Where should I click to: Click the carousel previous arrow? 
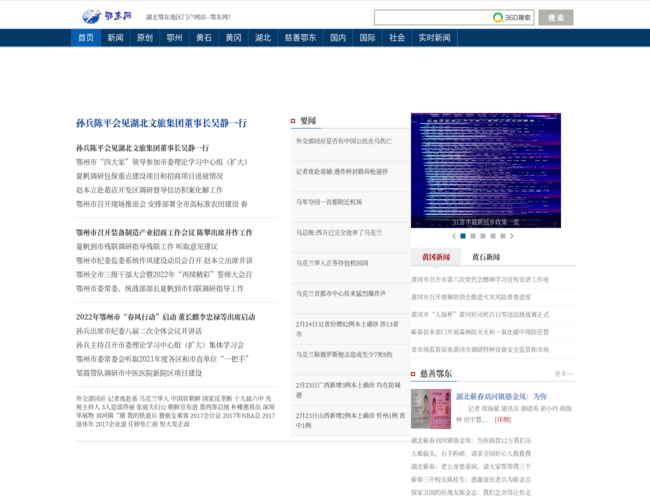click(x=454, y=236)
